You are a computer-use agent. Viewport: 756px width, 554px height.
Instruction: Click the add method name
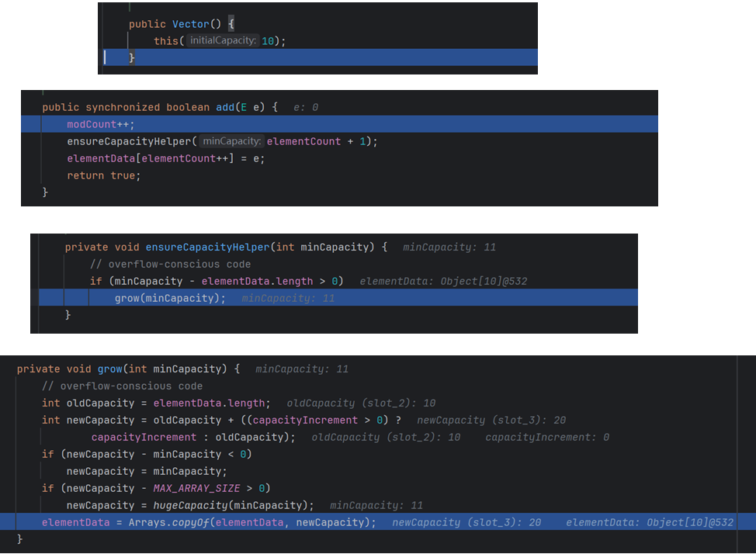(x=224, y=107)
